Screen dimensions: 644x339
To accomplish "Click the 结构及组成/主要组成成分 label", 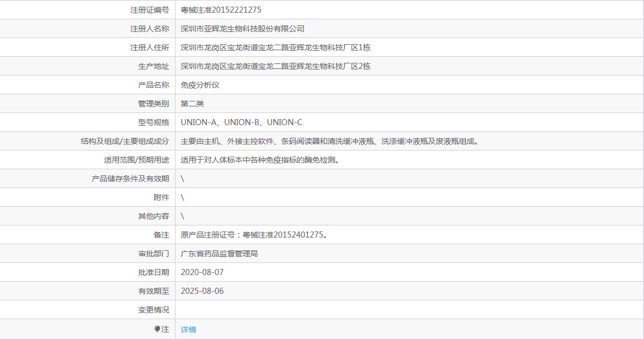I will [125, 141].
